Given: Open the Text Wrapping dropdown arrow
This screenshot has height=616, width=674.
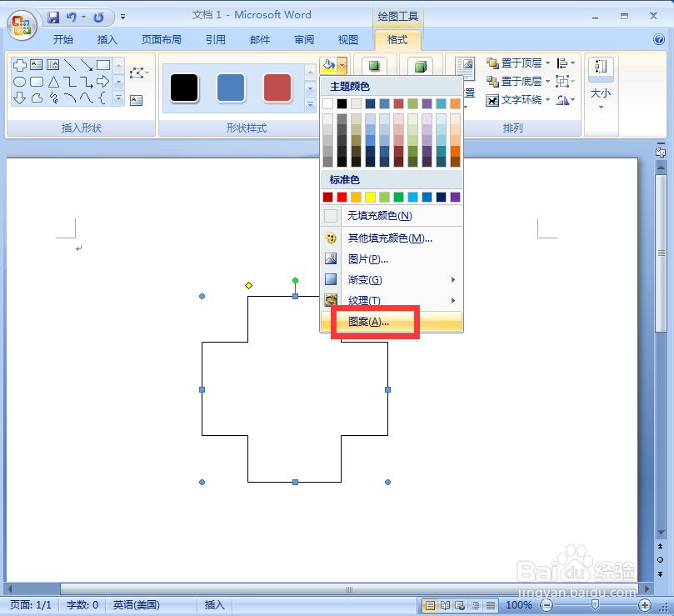Looking at the screenshot, I should [x=547, y=100].
